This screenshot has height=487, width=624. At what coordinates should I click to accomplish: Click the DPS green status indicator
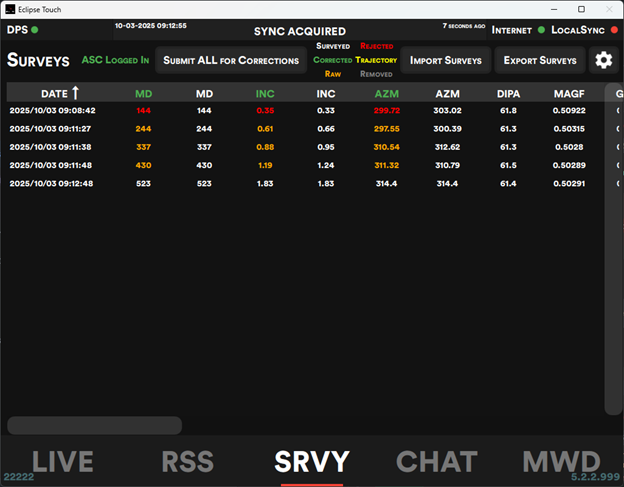click(x=35, y=30)
